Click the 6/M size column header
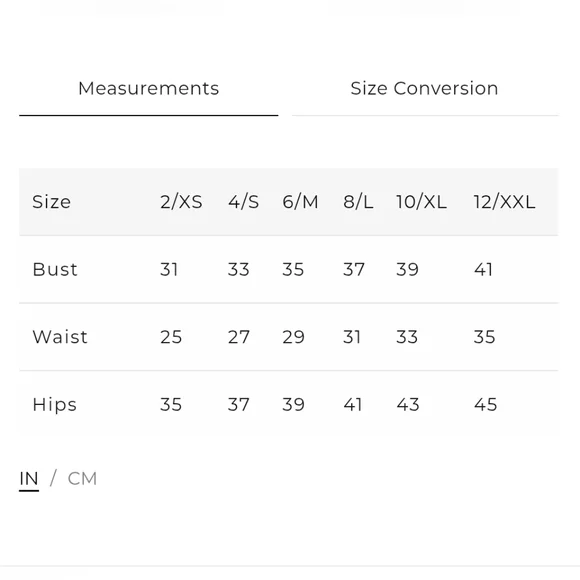This screenshot has height=580, width=580. coord(300,202)
